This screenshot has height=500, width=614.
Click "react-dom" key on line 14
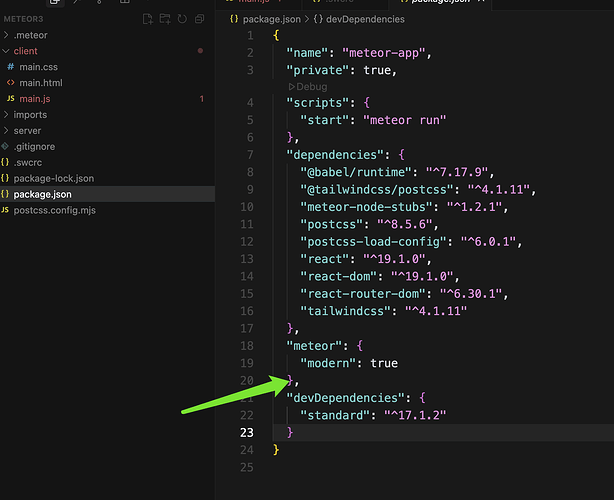(x=338, y=276)
